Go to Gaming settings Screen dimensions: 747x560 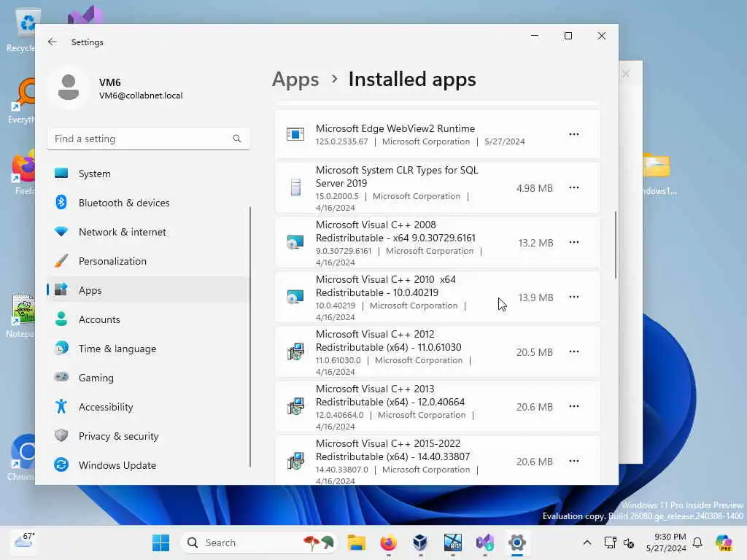pos(147,378)
